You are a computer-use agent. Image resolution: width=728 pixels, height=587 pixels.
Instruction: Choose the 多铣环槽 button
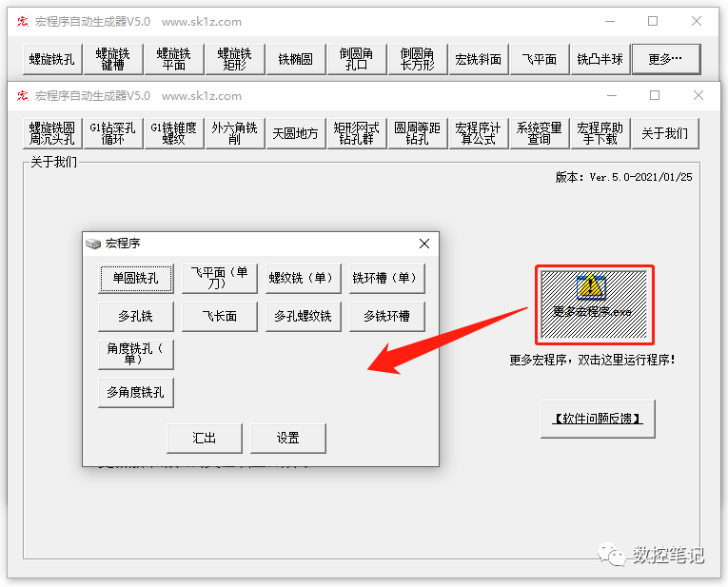(386, 317)
